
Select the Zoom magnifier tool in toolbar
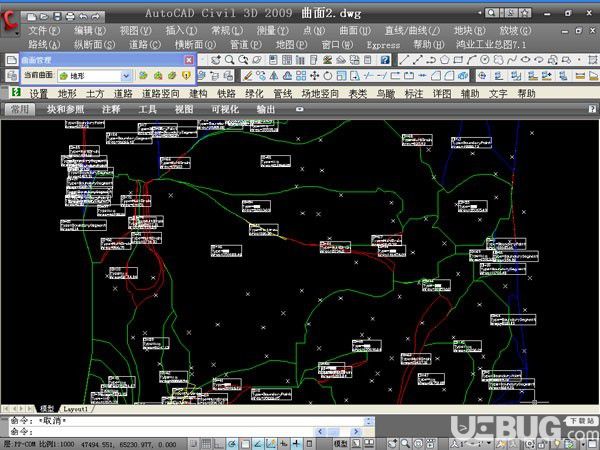[x=229, y=60]
